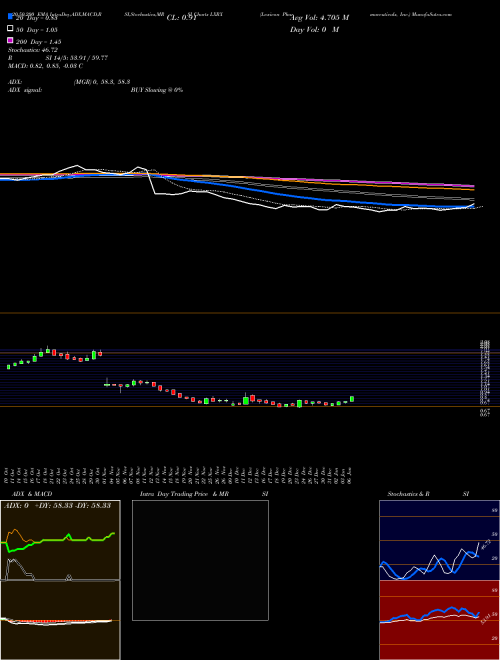Viewport: 500px width, 660px height.
Task: Click the Stochastics 46.72 readout
Action: coord(33,50)
